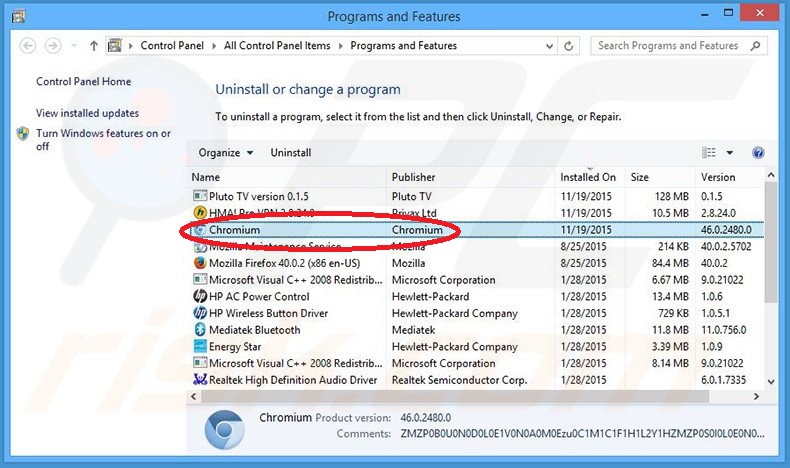Sort by Name column header

click(287, 177)
